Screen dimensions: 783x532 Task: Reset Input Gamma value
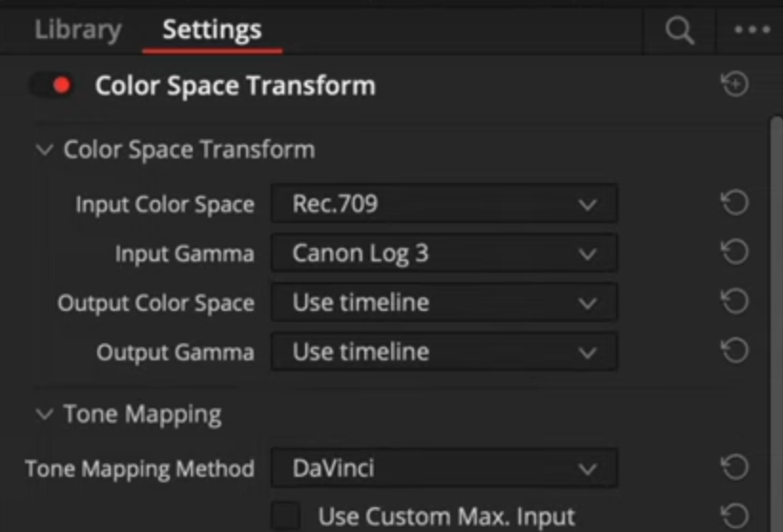pyautogui.click(x=734, y=253)
